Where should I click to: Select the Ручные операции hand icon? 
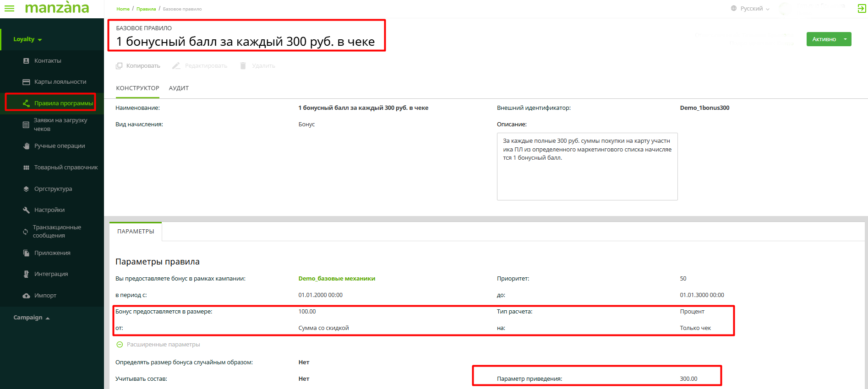click(26, 146)
